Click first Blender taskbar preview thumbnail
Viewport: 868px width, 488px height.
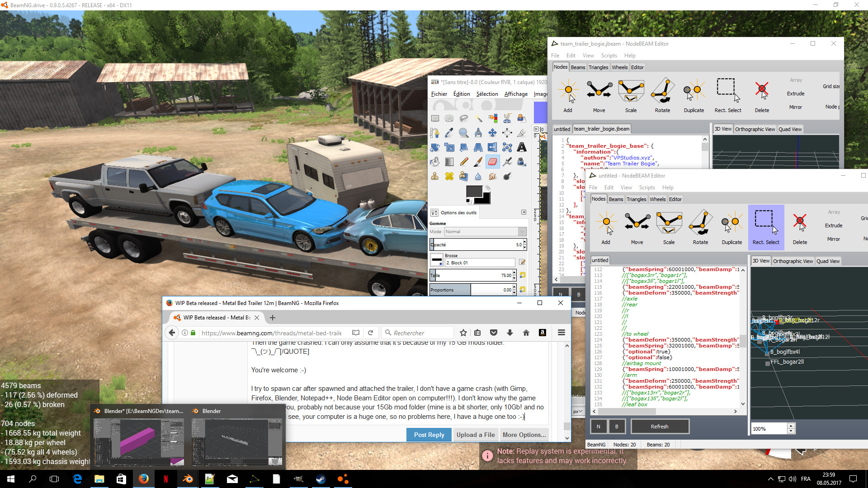point(138,436)
